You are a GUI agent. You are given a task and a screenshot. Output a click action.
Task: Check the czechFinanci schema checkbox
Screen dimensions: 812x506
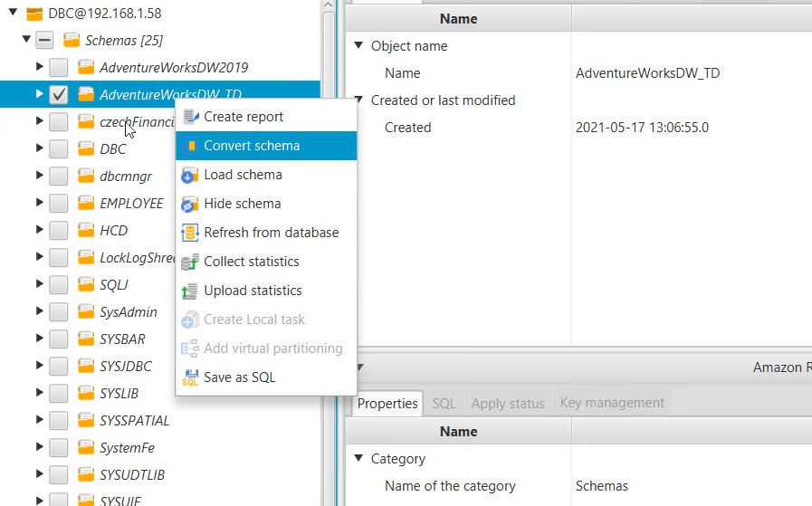(59, 121)
